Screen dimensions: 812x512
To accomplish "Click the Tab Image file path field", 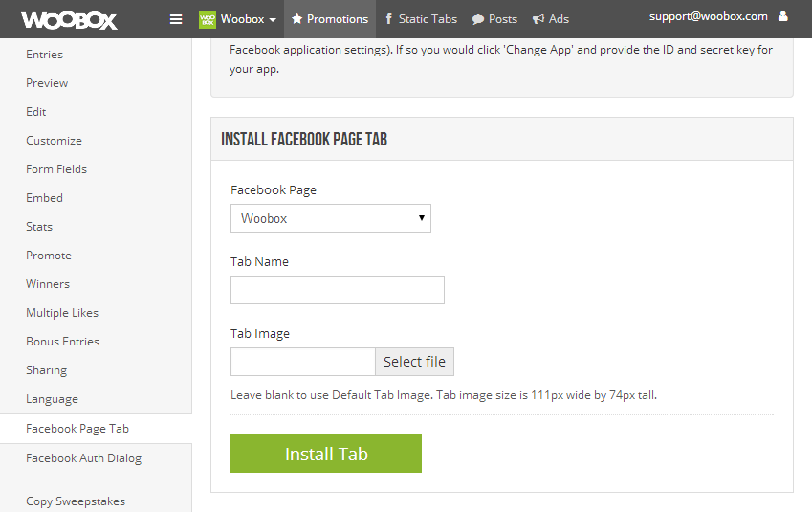I will (303, 362).
